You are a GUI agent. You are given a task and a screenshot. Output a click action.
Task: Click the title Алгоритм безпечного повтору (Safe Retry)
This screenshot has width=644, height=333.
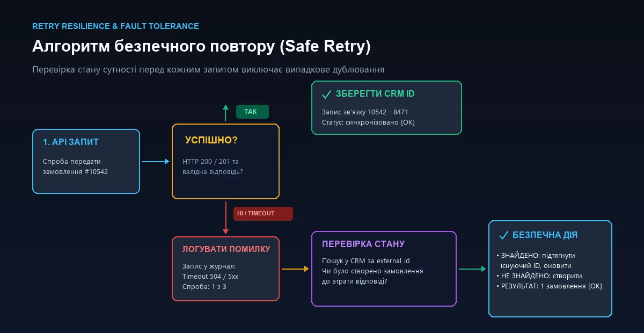point(201,47)
